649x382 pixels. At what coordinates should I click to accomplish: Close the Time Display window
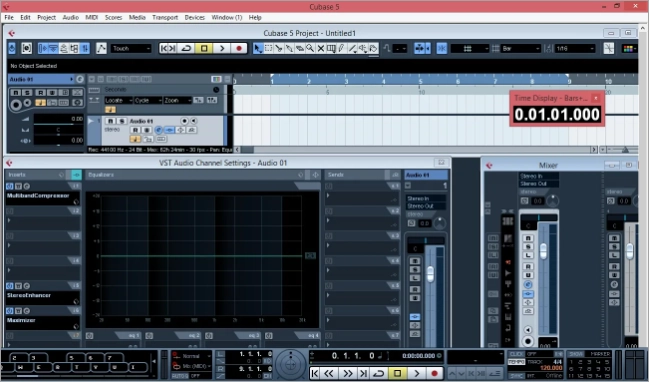tap(596, 98)
